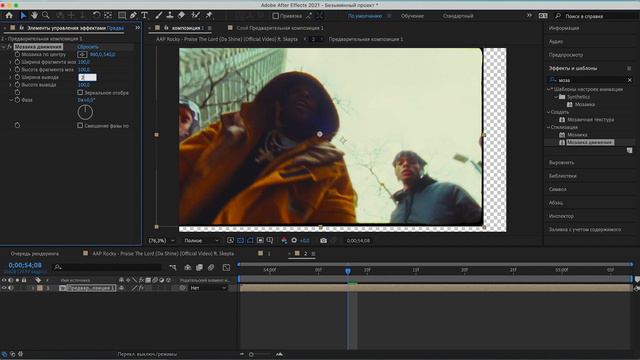
Task: Collapse the Фаза property arrow
Action: [x=11, y=100]
